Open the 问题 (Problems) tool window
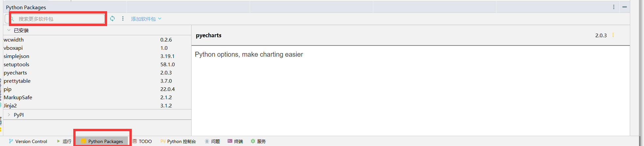 coord(212,141)
